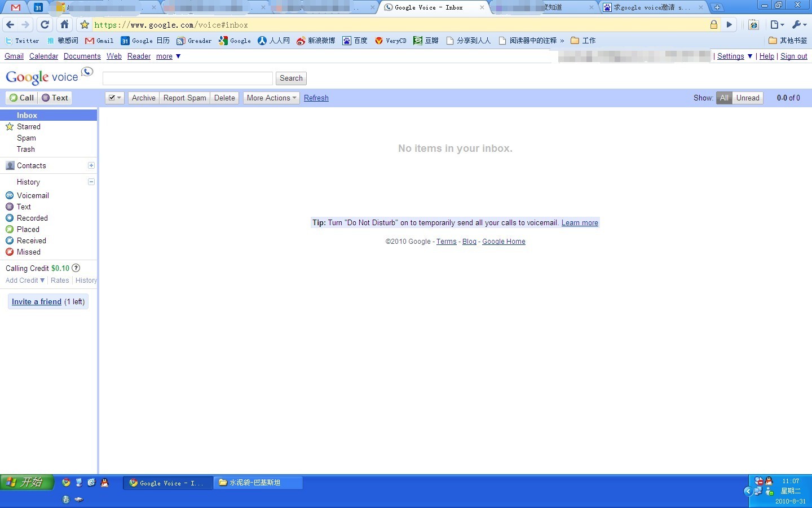This screenshot has width=812, height=508.
Task: Click the Search button
Action: [291, 78]
